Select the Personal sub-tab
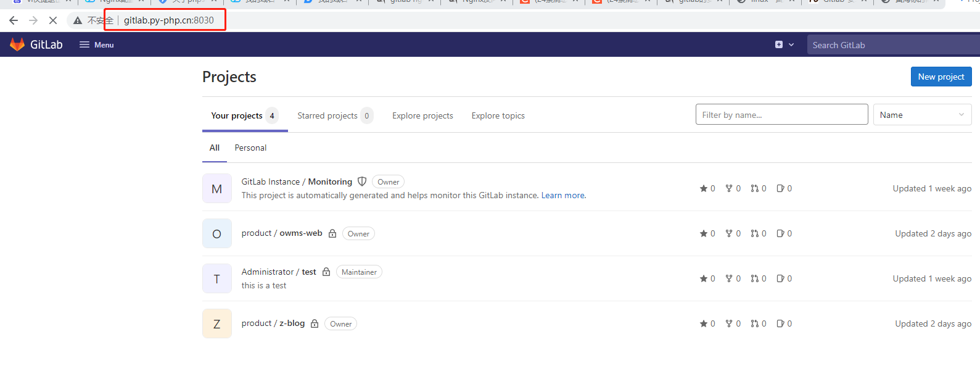The image size is (980, 384). [x=250, y=148]
